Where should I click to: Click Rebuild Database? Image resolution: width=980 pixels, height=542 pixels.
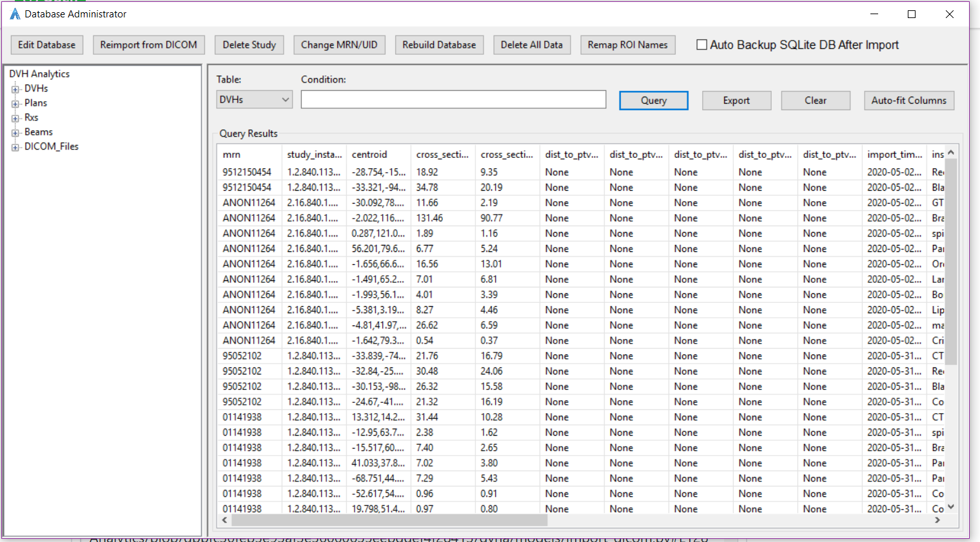[x=439, y=44]
